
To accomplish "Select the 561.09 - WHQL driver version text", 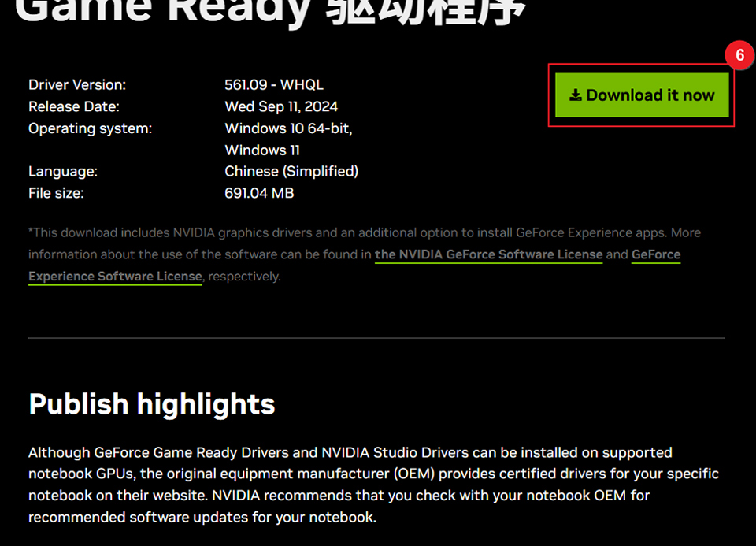I will point(274,84).
